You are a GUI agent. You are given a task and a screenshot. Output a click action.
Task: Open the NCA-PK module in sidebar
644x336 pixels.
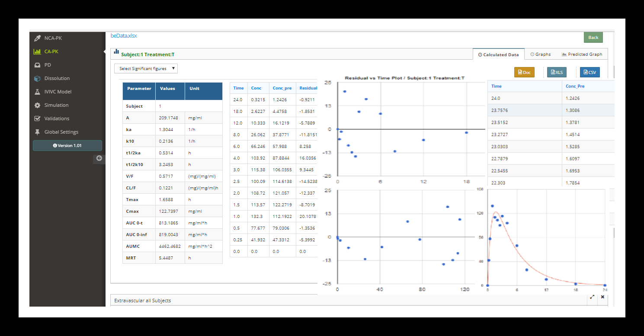click(x=53, y=38)
